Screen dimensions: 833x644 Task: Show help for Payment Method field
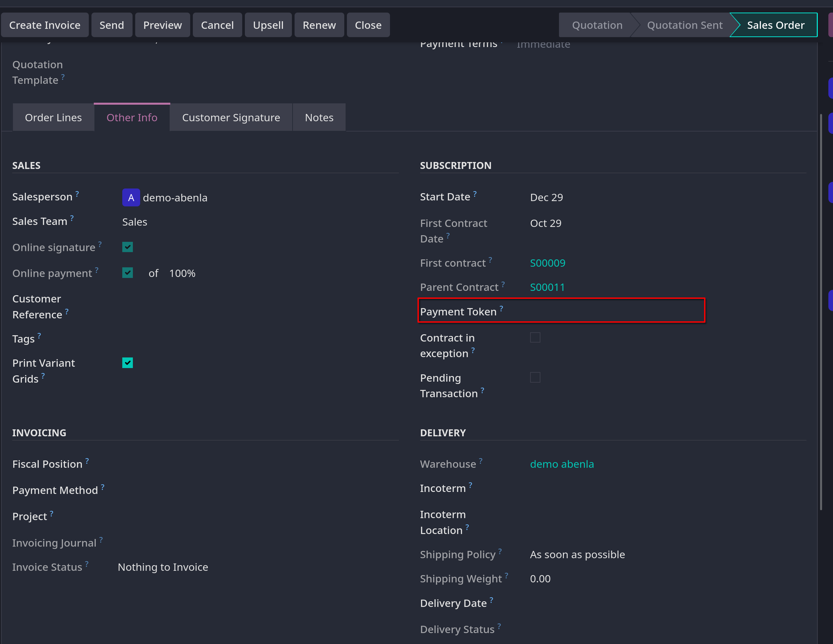[x=103, y=487]
